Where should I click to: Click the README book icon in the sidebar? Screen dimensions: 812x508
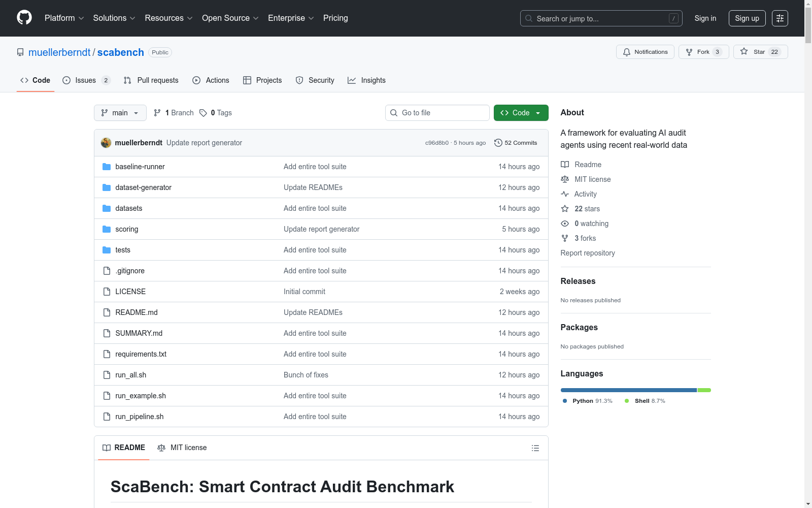pyautogui.click(x=565, y=164)
